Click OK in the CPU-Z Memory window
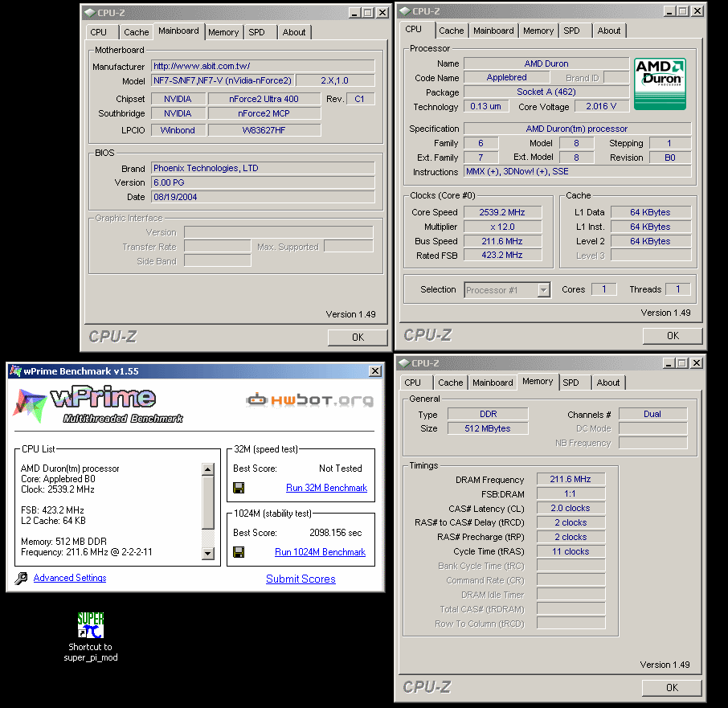The height and width of the screenshot is (708, 728). coord(672,688)
